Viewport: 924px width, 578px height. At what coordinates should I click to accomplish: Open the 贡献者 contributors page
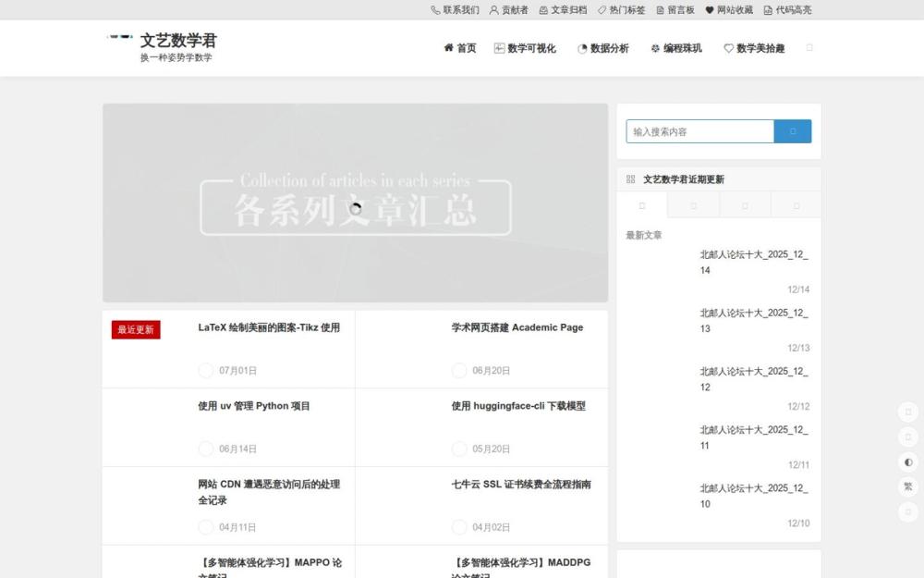click(508, 10)
